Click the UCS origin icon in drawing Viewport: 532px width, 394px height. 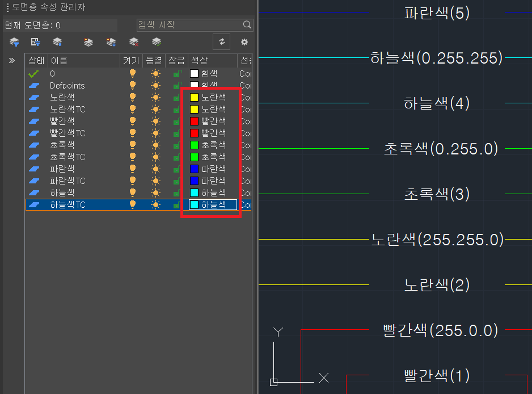tap(273, 382)
